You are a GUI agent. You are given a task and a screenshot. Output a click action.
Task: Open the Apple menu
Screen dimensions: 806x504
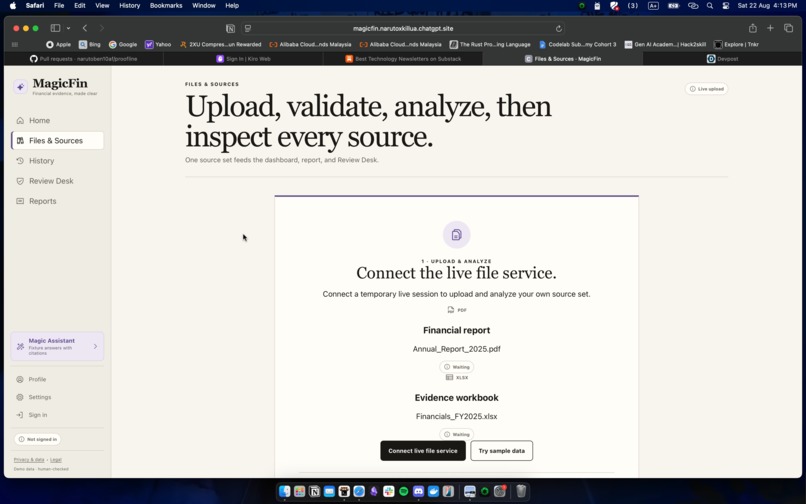coord(13,6)
